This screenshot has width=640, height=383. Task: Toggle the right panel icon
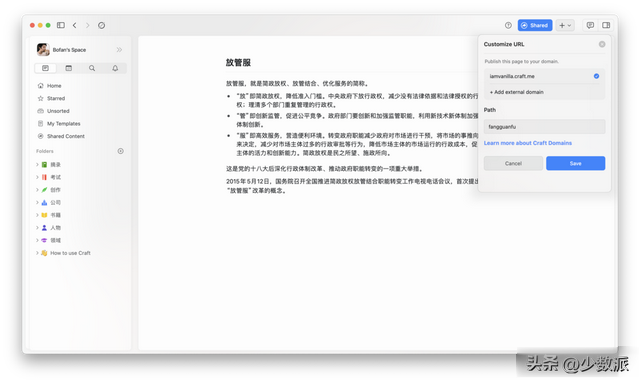606,25
